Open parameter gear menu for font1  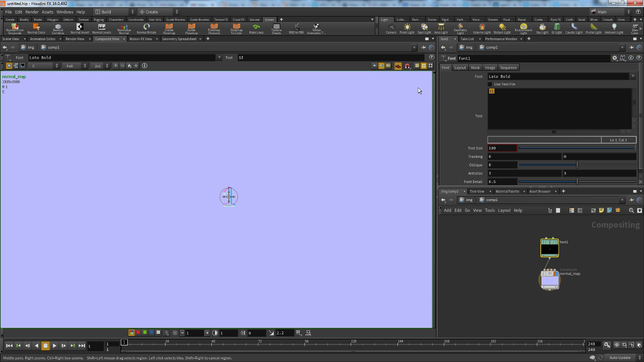tap(615, 58)
